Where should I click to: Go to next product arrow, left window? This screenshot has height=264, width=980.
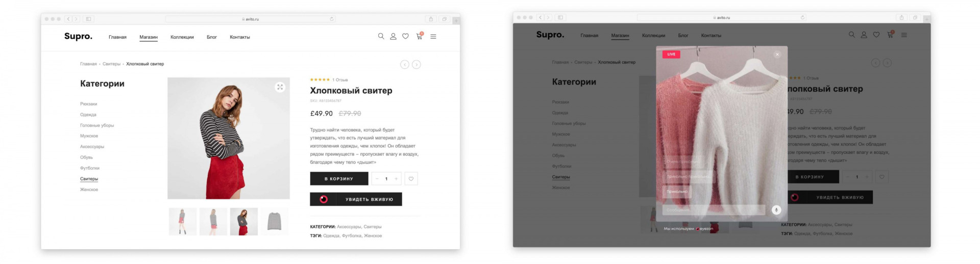tap(416, 65)
